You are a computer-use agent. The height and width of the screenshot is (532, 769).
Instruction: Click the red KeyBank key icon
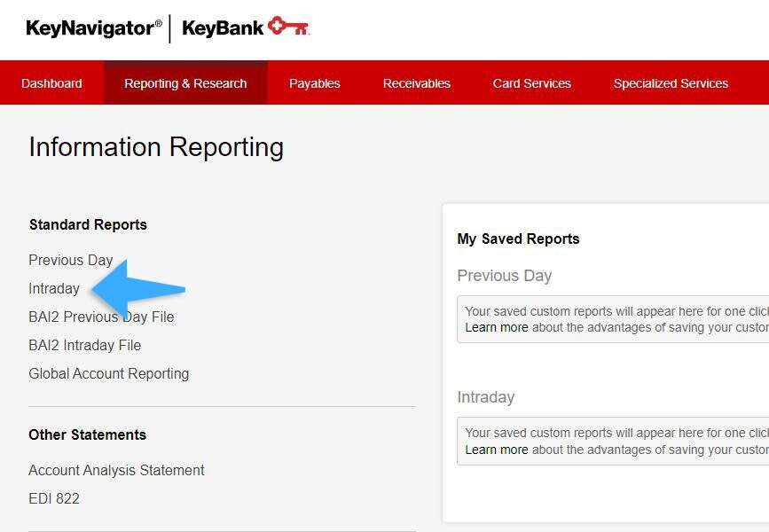(x=288, y=27)
